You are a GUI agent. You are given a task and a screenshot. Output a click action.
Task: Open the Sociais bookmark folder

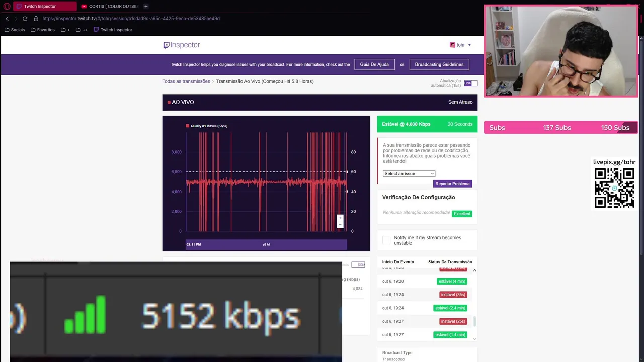(15, 30)
